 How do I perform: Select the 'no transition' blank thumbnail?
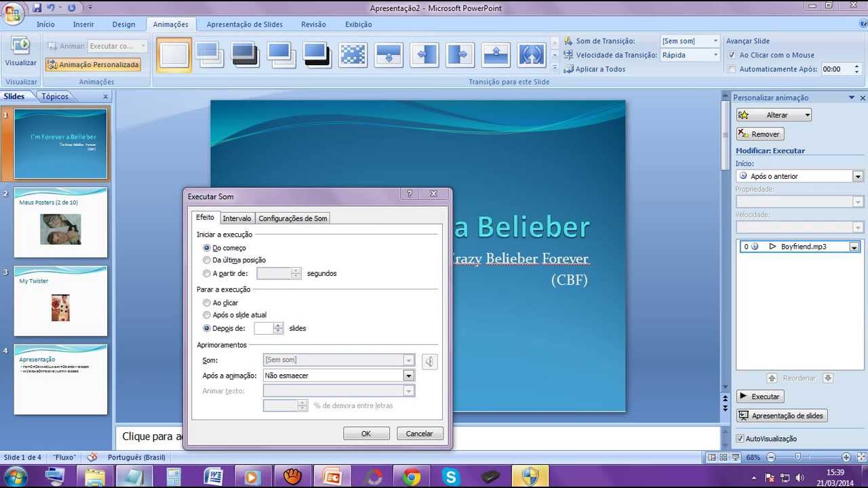[x=174, y=54]
